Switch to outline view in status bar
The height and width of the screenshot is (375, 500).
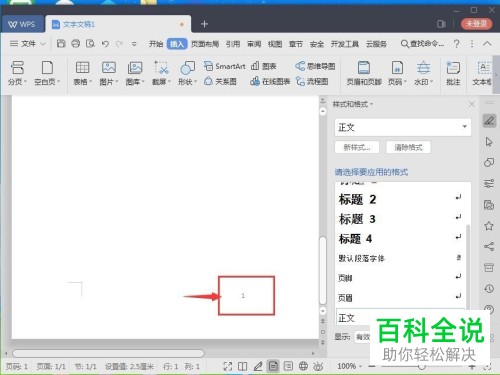[x=288, y=366]
